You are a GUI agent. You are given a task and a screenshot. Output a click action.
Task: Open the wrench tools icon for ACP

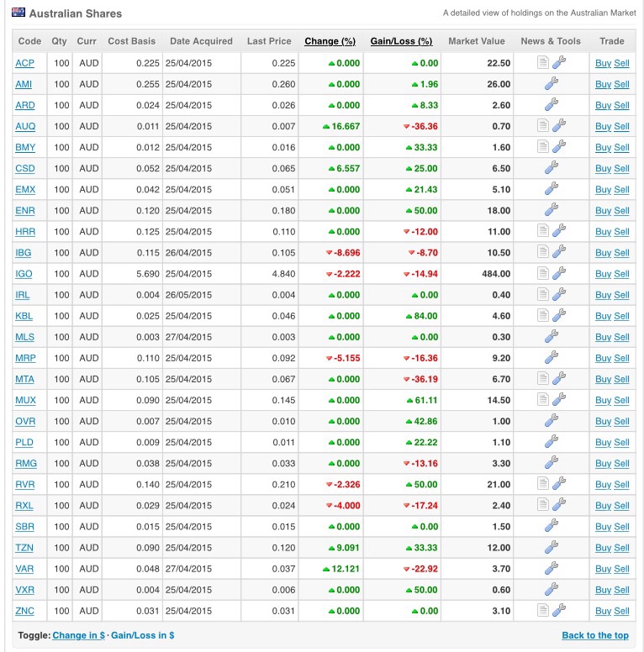click(559, 62)
